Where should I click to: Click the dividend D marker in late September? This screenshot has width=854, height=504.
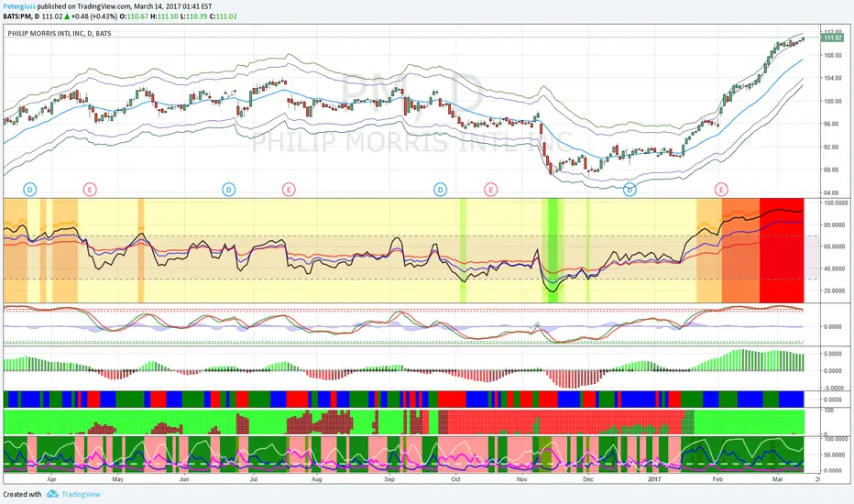(x=440, y=190)
